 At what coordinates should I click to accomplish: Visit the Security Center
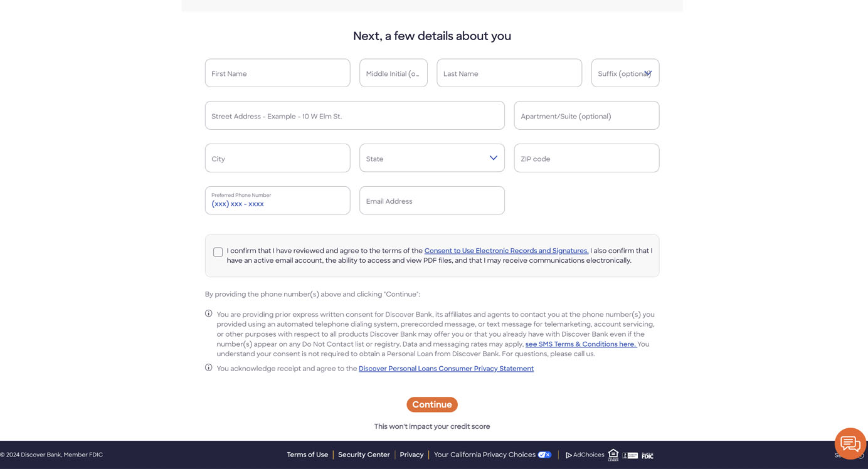pyautogui.click(x=364, y=454)
